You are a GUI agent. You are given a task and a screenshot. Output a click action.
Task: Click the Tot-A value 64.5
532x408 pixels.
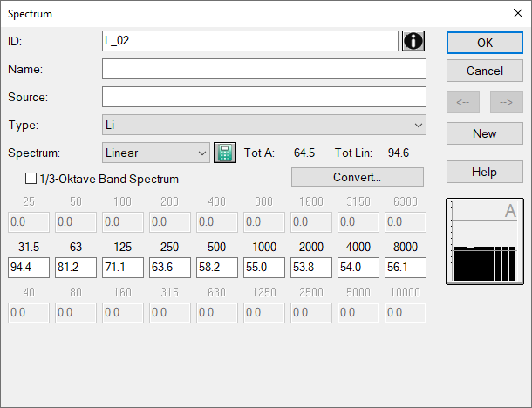pyautogui.click(x=304, y=153)
